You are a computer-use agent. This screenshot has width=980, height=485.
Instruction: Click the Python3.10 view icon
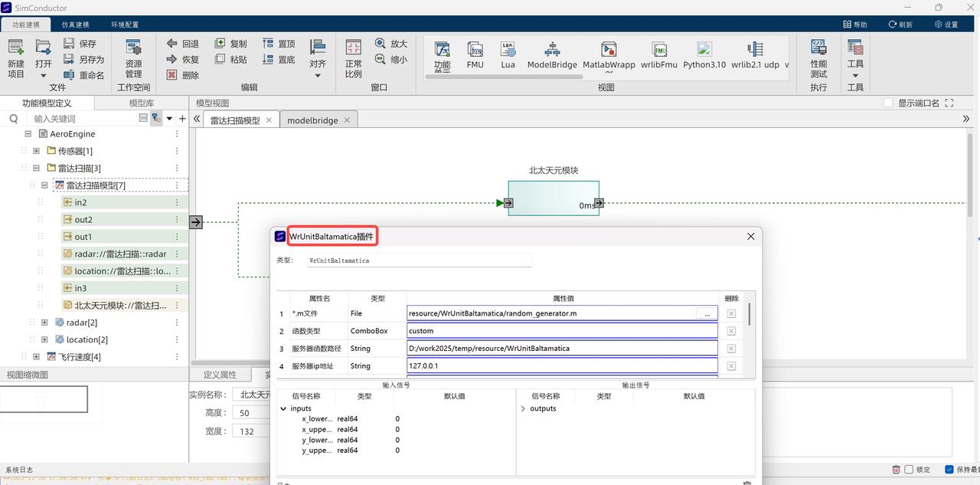[x=704, y=50]
